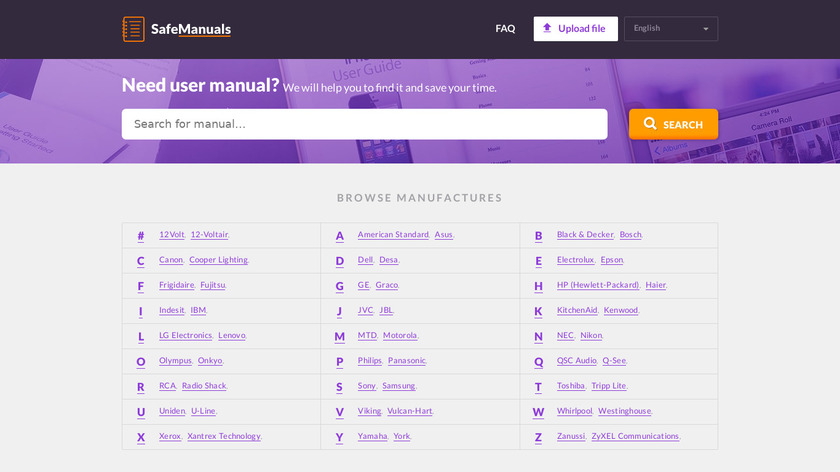
Task: Open Yamaha manuals
Action: coord(372,436)
